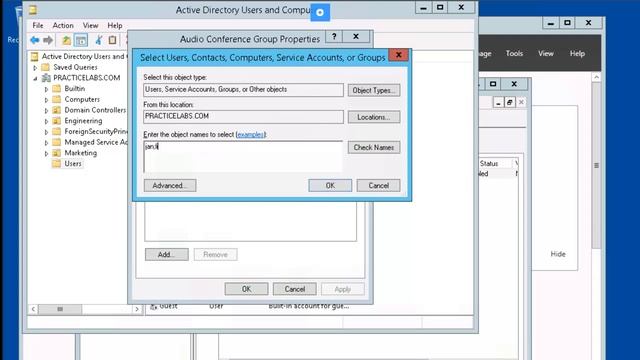The height and width of the screenshot is (360, 640).
Task: Click the tree pane horizontal scrollbar thumb
Action: pyautogui.click(x=60, y=309)
